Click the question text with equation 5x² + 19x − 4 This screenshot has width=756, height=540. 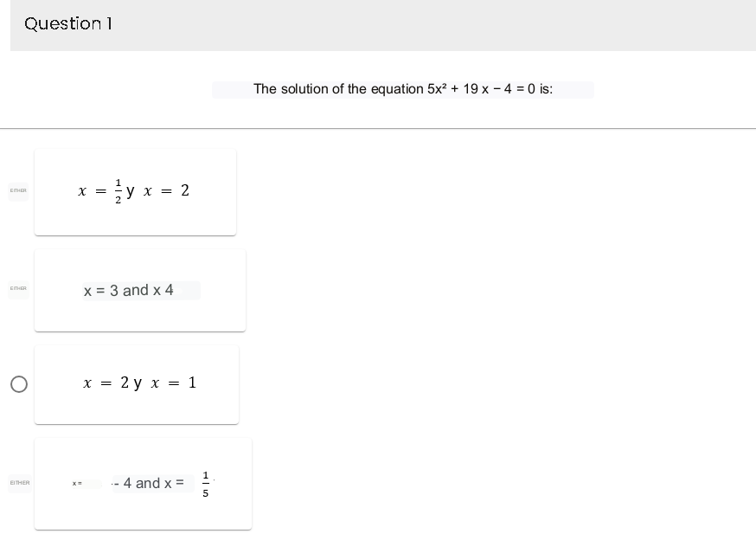[403, 89]
